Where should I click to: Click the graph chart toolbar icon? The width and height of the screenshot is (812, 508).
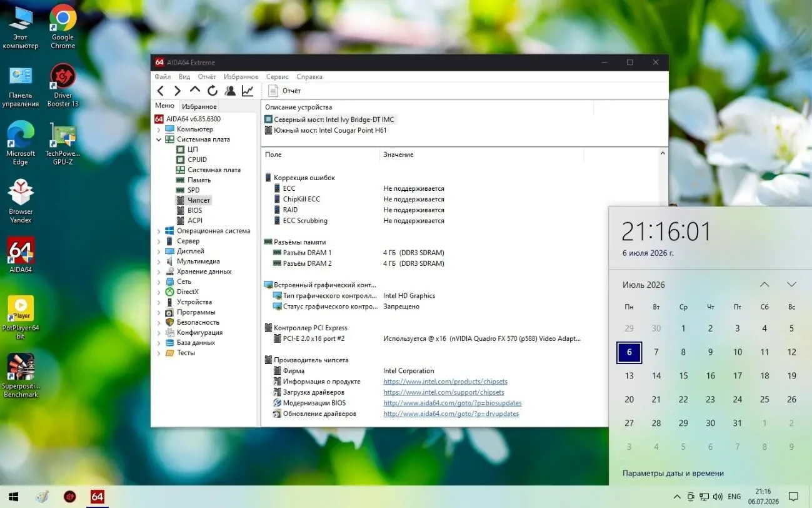(248, 91)
